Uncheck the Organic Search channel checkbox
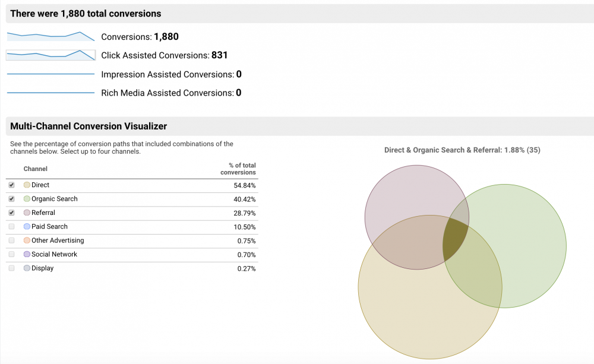 click(x=12, y=199)
